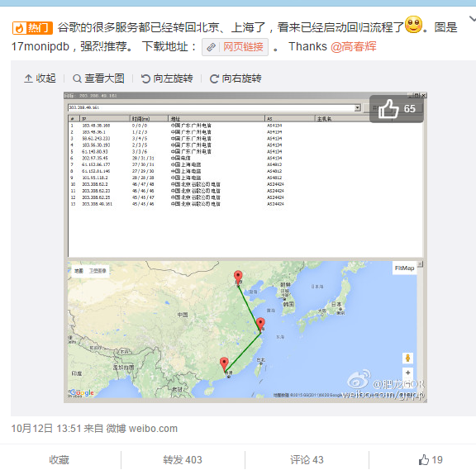
Task: Click the 收藏 favorite button
Action: coord(59,460)
